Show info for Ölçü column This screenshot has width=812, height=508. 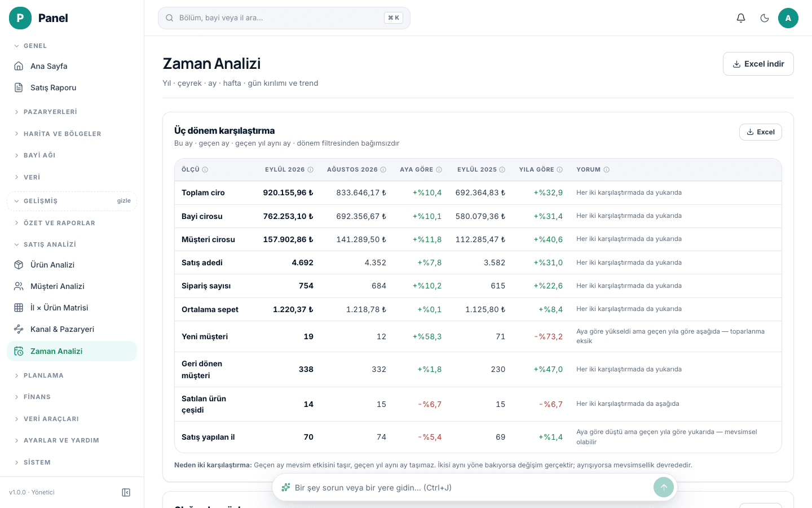tap(205, 170)
